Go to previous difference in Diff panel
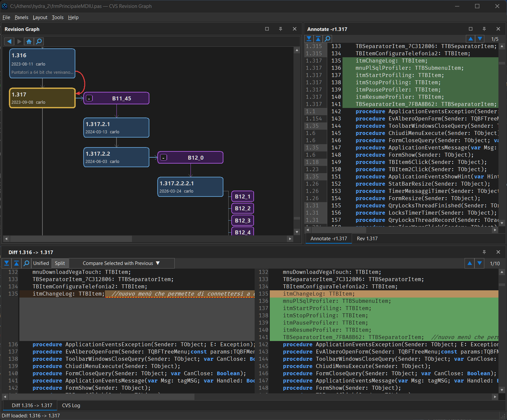 (x=470, y=263)
